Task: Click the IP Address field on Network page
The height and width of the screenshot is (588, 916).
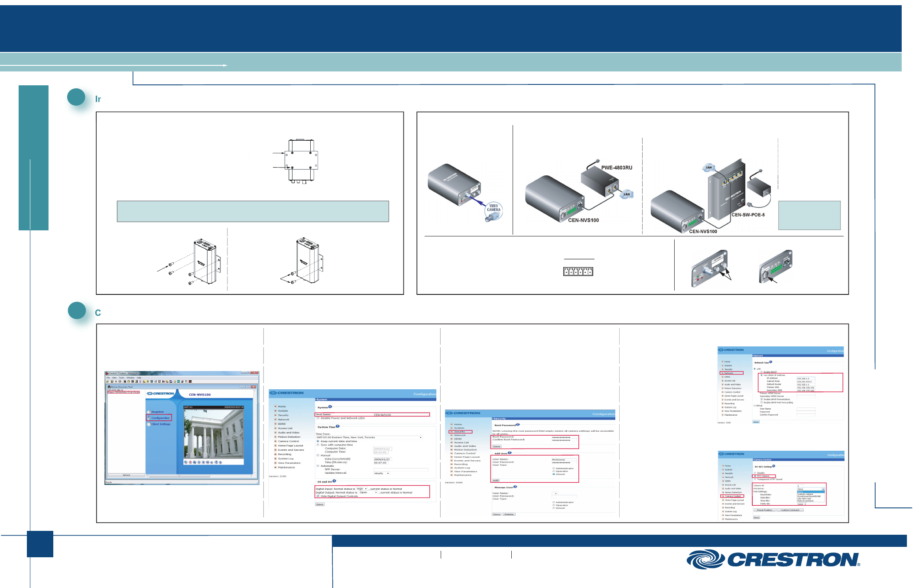Action: 806,378
